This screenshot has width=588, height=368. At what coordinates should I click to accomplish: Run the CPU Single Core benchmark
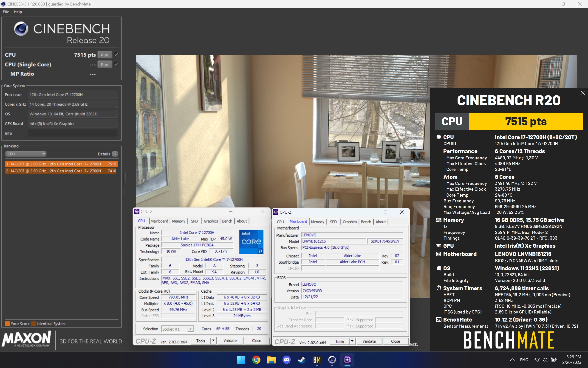pos(105,64)
